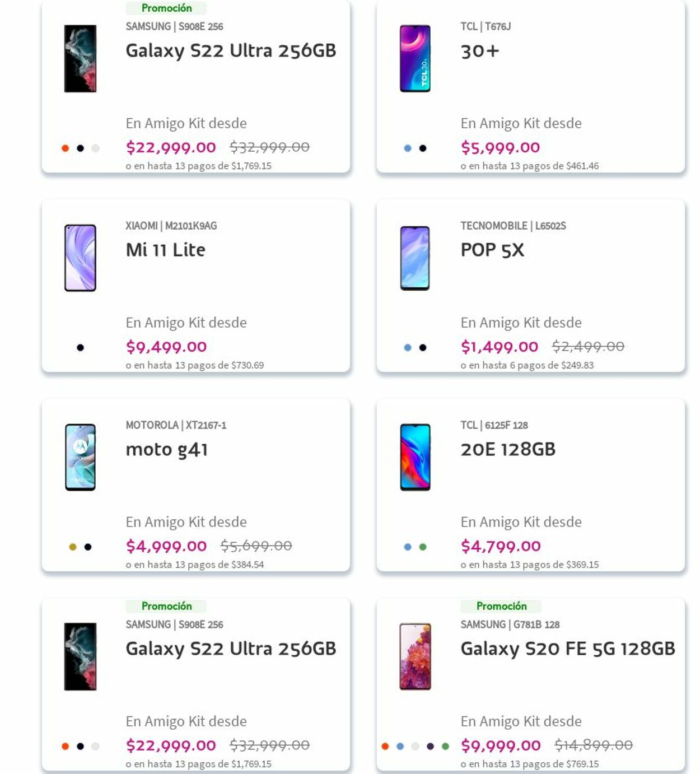The width and height of the screenshot is (700, 774).
Task: Click the 20E 128GB product title
Action: pos(508,449)
